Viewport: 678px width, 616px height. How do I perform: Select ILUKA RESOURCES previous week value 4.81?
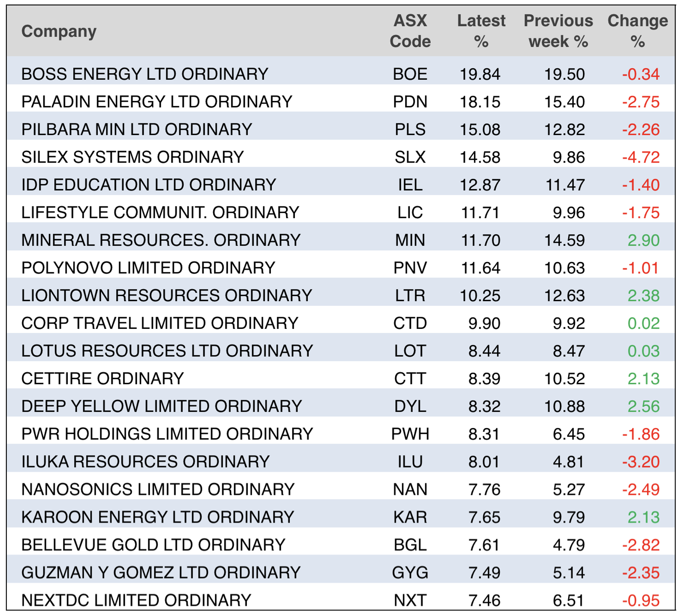coord(569,461)
